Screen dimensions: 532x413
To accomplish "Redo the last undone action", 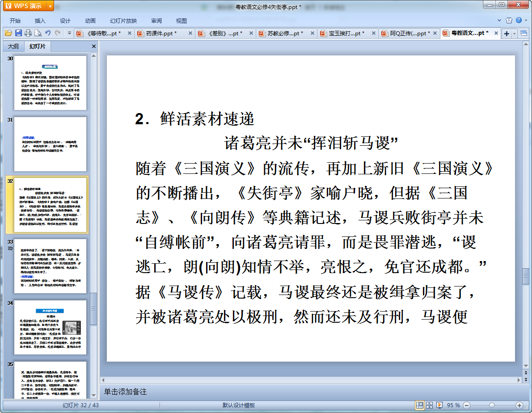I will (x=58, y=33).
